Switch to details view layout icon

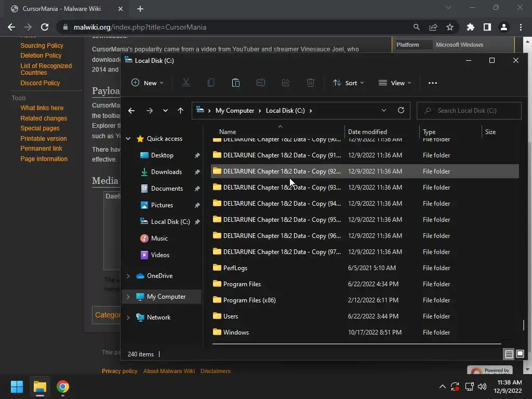pos(509,354)
